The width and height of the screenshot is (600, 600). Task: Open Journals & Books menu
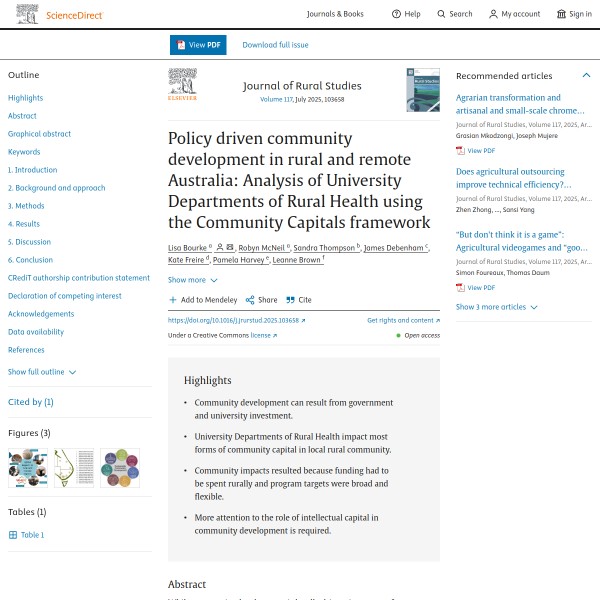coord(335,14)
